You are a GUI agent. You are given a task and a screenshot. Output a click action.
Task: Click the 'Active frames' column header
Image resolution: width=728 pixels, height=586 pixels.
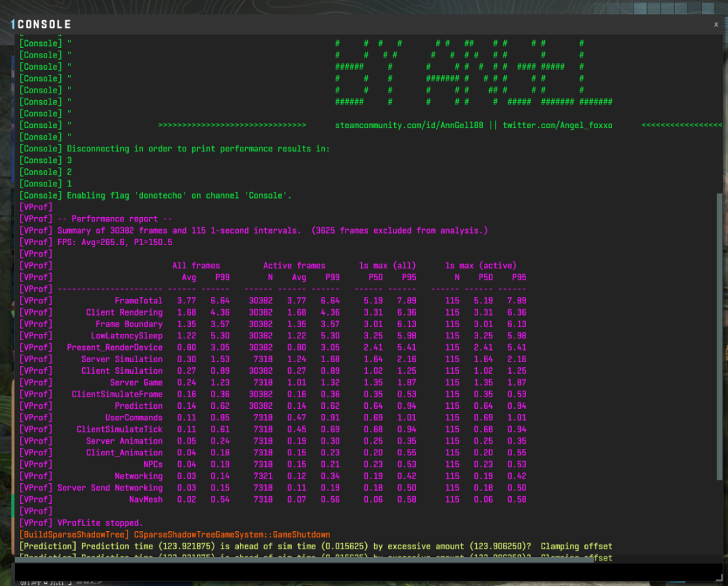click(294, 266)
